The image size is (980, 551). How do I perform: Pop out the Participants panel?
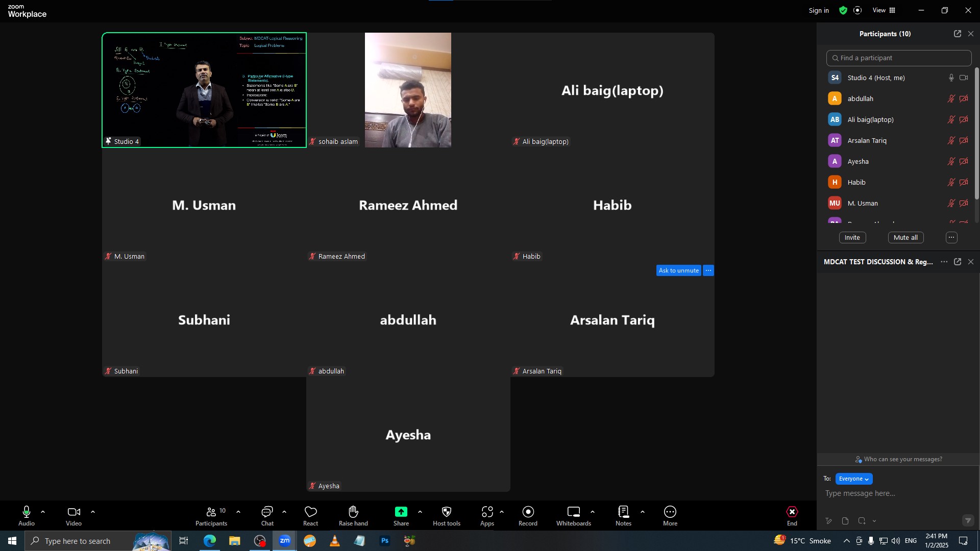click(958, 34)
